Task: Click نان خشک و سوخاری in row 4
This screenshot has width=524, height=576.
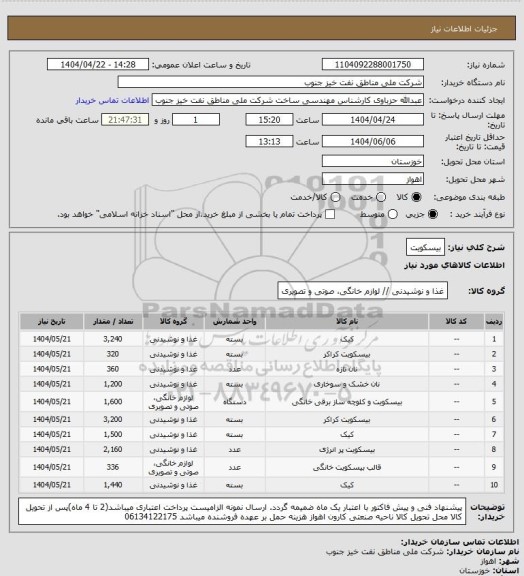Action: coord(347,384)
